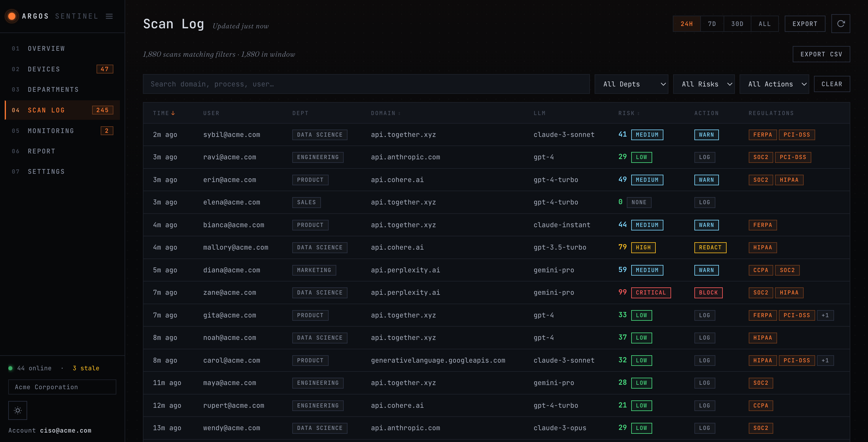Click api.anthropic.com in ravi row
868x442 pixels.
point(405,157)
